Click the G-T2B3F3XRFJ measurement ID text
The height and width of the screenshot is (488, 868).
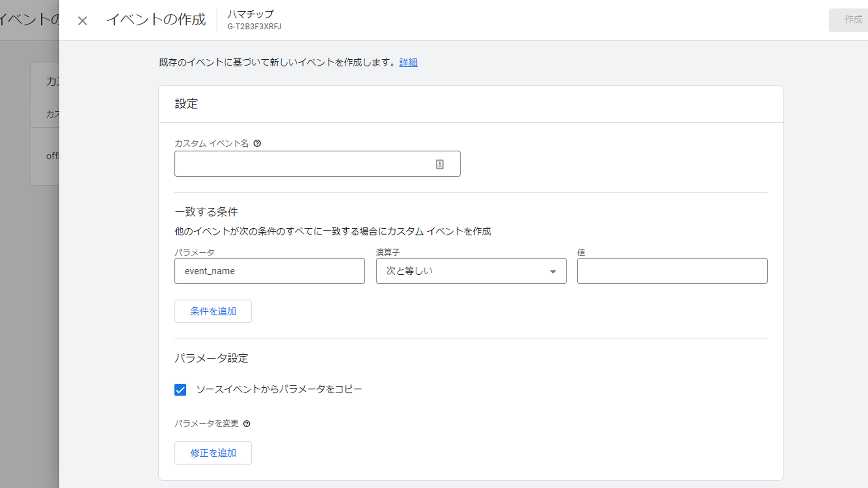click(x=255, y=27)
